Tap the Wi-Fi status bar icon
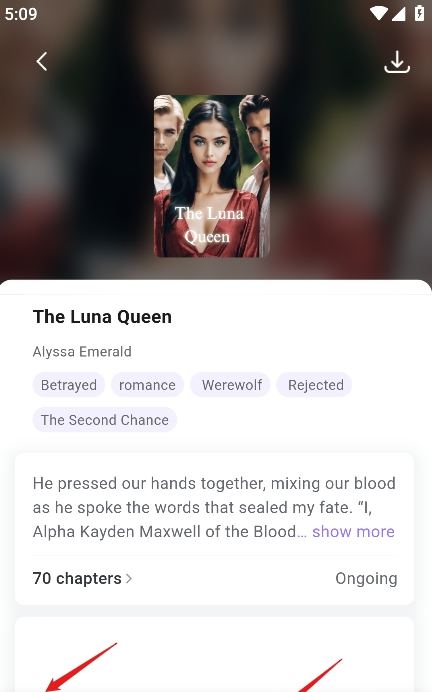Viewport: 432px width, 692px height. click(x=379, y=13)
